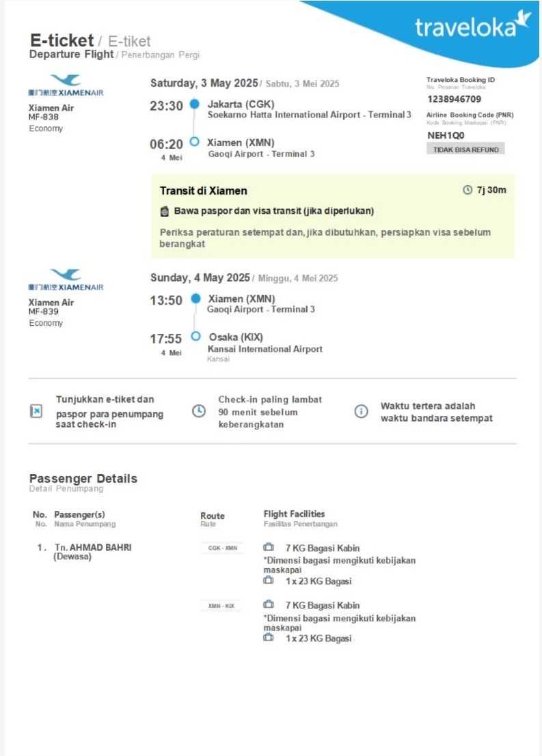The width and height of the screenshot is (542, 756).
Task: Click the 23:30 departure time
Action: (x=167, y=106)
